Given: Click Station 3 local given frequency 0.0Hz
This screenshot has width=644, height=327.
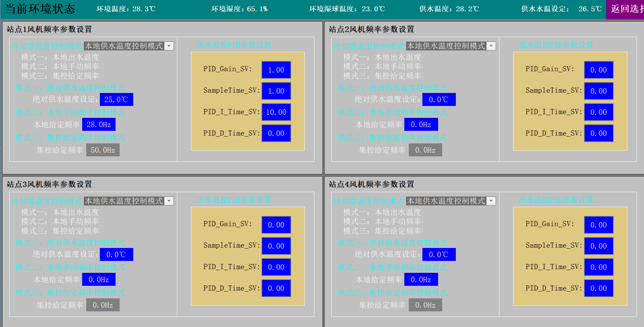Looking at the screenshot, I should pyautogui.click(x=99, y=279).
